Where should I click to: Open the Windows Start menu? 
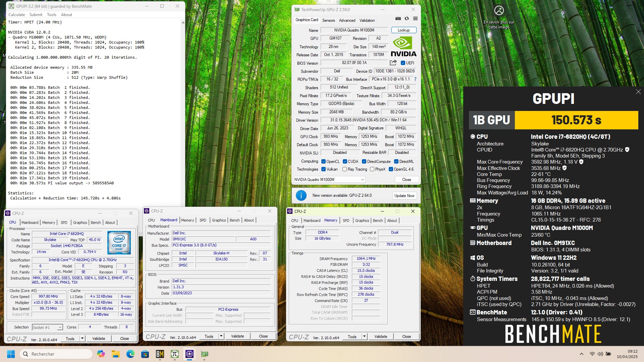tap(11, 354)
